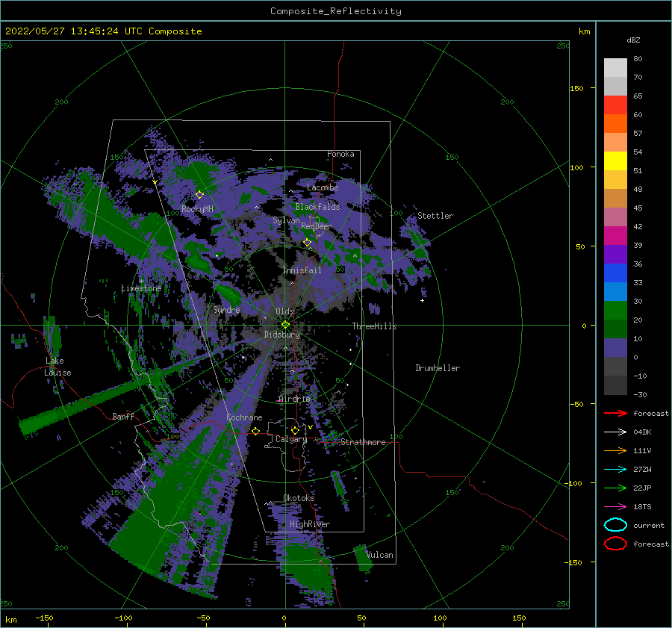Click the HighRiver label
The height and width of the screenshot is (628, 672).
[309, 524]
